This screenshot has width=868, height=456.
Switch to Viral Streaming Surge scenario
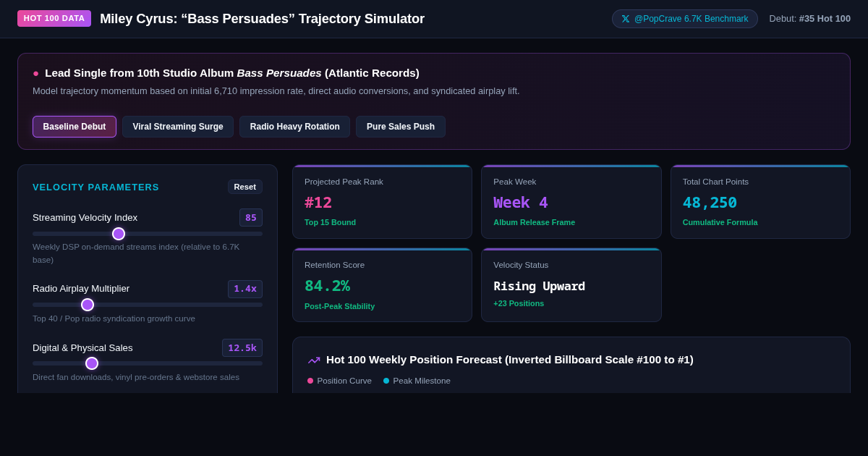[178, 127]
